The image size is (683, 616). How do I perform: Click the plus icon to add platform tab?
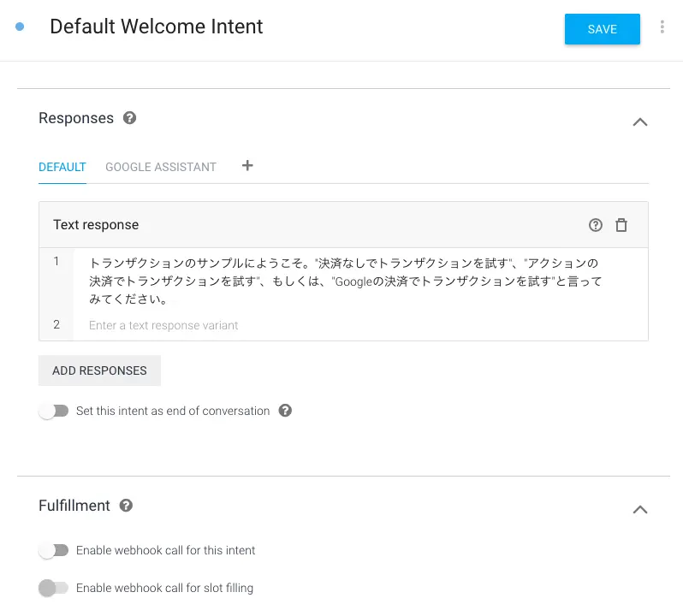point(247,165)
